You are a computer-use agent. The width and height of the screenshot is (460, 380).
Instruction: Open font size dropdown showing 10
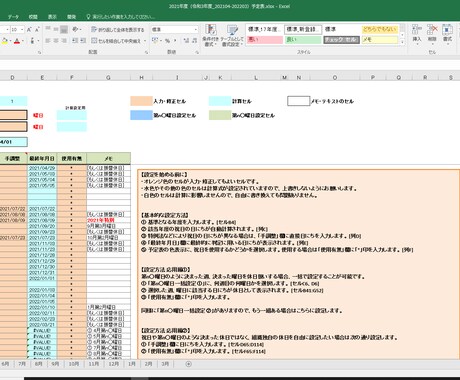22,30
